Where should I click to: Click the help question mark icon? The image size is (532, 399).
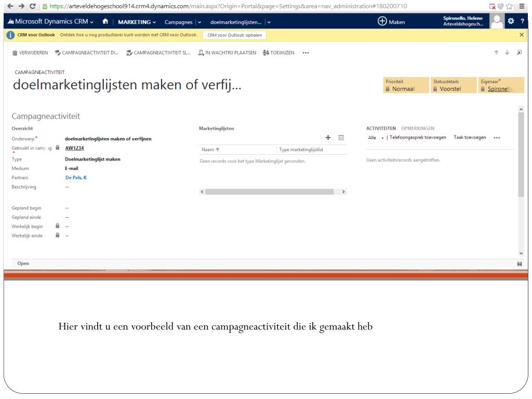[x=522, y=22]
